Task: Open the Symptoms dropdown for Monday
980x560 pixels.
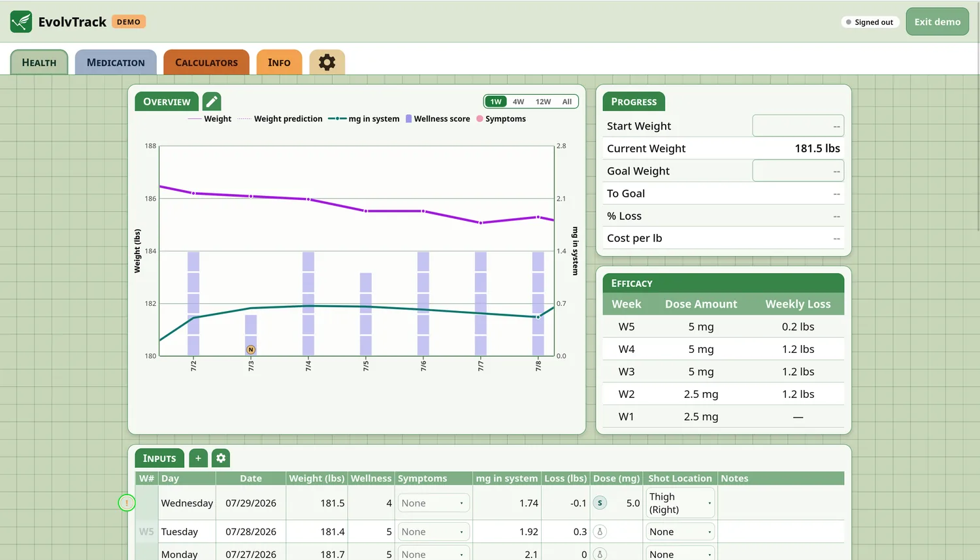Action: (433, 553)
